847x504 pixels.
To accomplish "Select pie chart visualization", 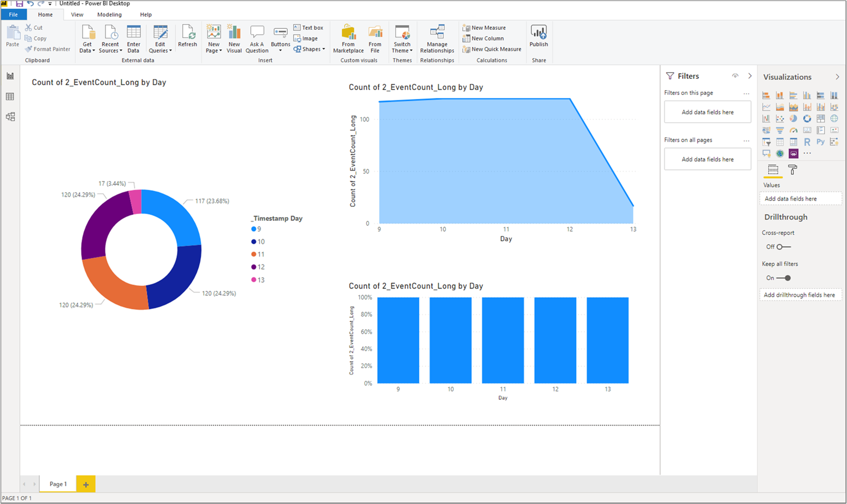I will point(793,118).
